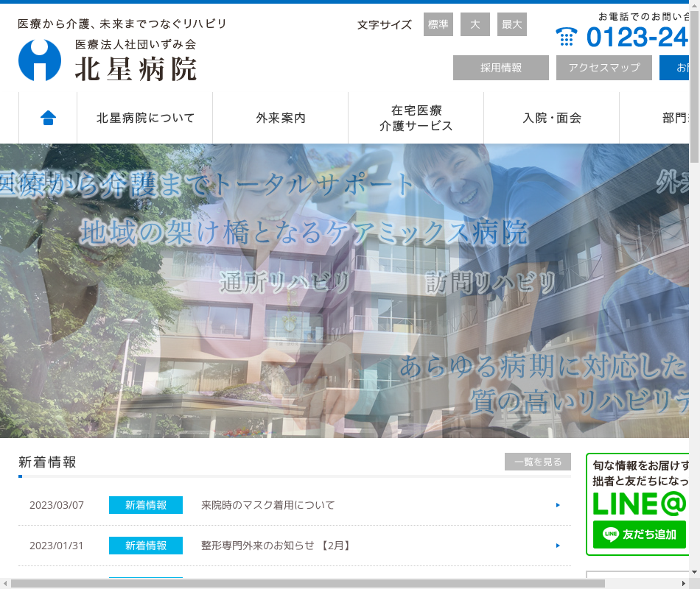Click the 採用情報 button

pos(501,68)
